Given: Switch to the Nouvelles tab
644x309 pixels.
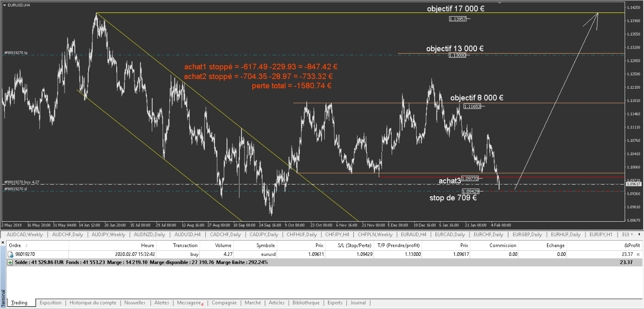Looking at the screenshot, I should [x=135, y=303].
